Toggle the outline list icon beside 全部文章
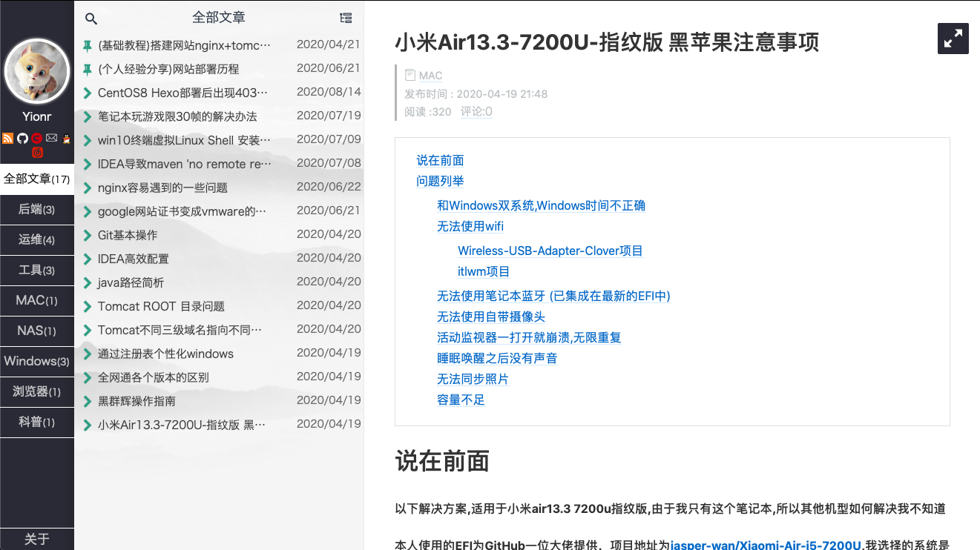The width and height of the screenshot is (980, 550). coord(346,18)
